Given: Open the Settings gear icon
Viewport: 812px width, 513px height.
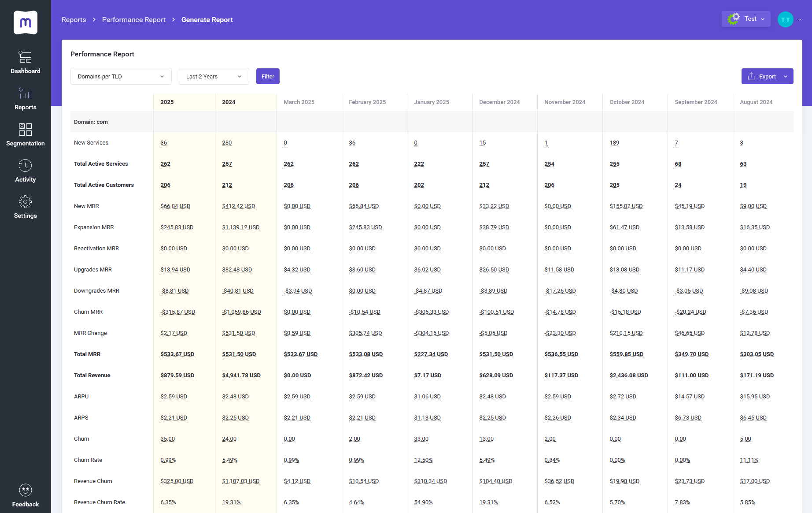Looking at the screenshot, I should pyautogui.click(x=25, y=201).
